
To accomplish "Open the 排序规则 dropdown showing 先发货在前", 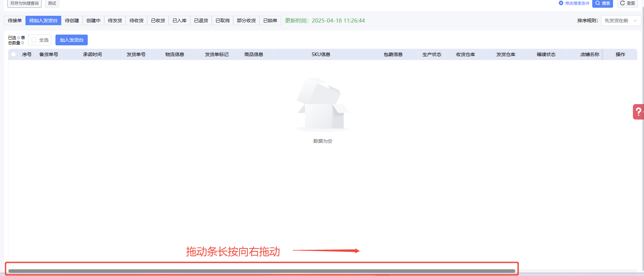I will click(621, 20).
